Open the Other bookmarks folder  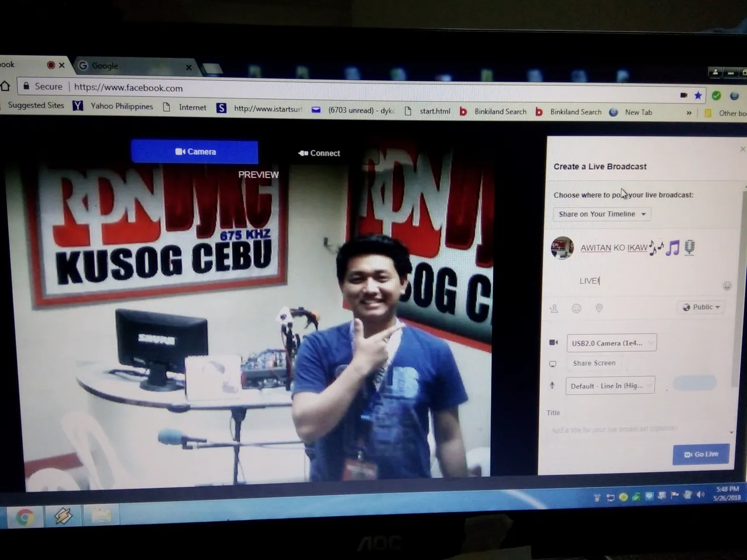tap(725, 113)
